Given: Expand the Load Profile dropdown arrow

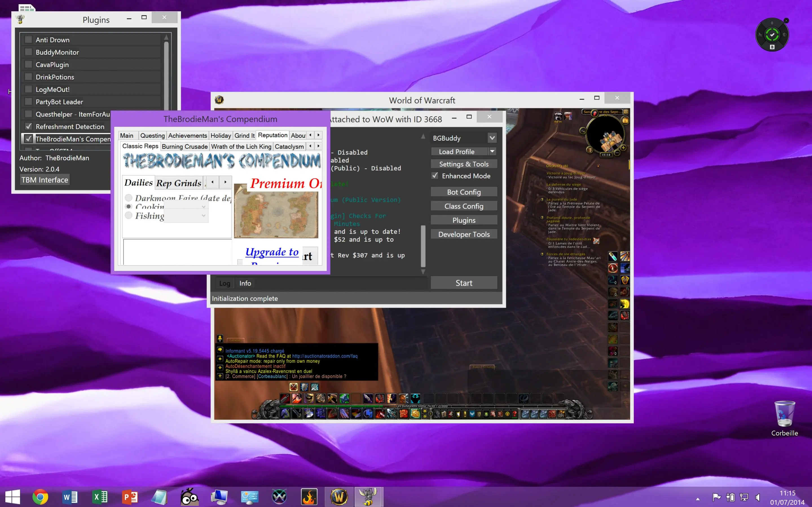Looking at the screenshot, I should click(492, 152).
